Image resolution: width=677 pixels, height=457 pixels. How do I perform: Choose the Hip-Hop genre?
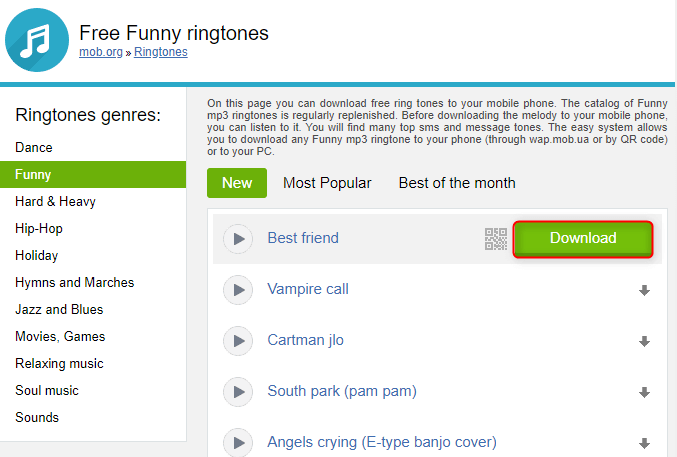click(39, 228)
